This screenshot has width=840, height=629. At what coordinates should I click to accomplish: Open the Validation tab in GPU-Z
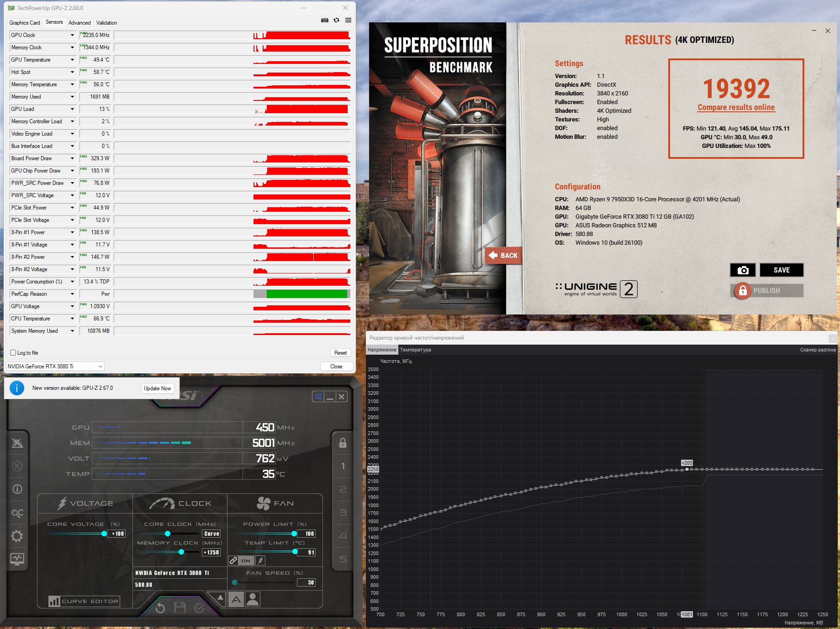tap(107, 23)
